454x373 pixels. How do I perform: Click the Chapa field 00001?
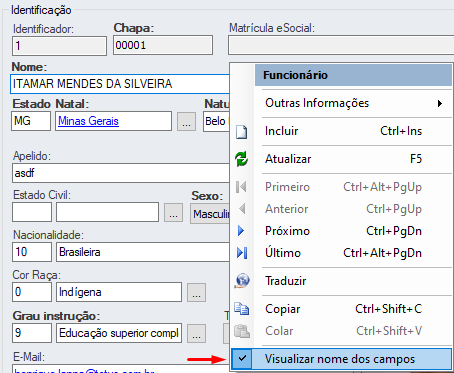[163, 45]
